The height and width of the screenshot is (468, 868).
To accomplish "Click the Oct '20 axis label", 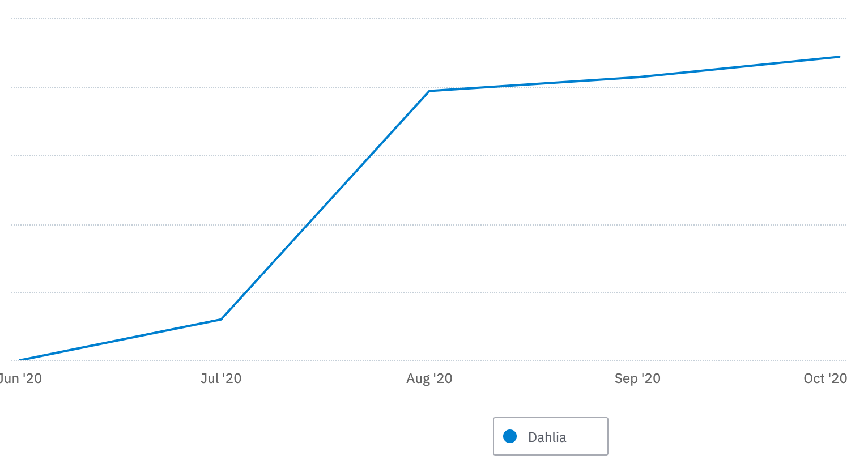I will coord(825,378).
